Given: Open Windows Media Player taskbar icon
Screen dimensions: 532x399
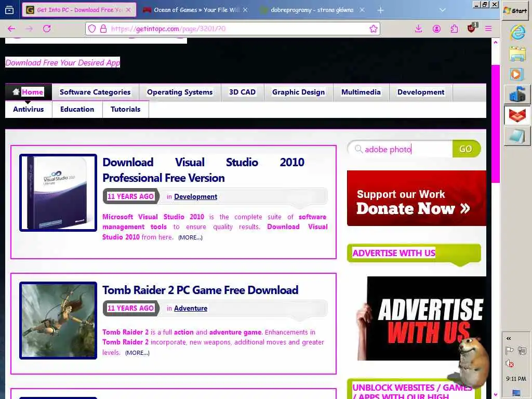Looking at the screenshot, I should click(516, 74).
